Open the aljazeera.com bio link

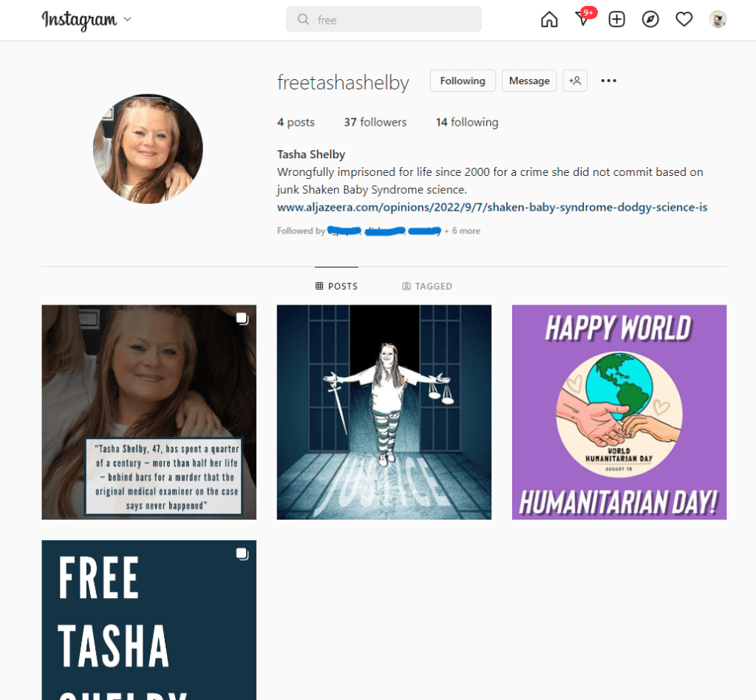(x=492, y=207)
